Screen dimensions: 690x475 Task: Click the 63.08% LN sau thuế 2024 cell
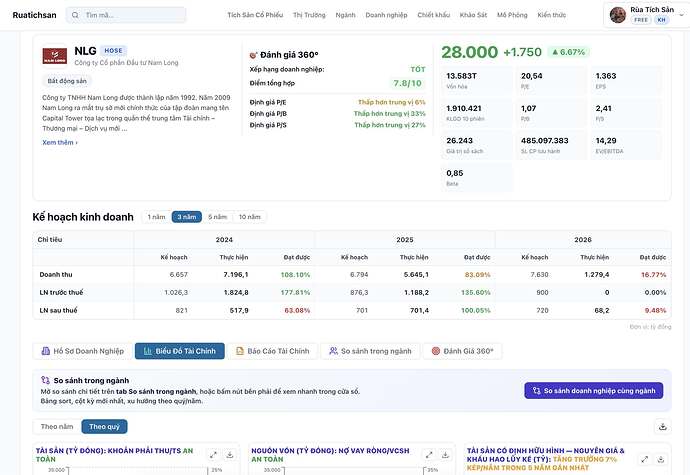297,310
